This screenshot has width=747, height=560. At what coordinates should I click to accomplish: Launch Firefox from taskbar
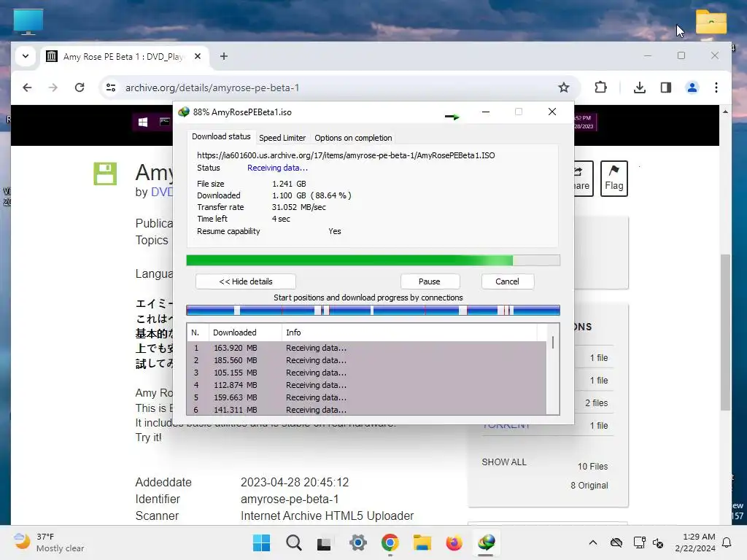click(x=454, y=542)
